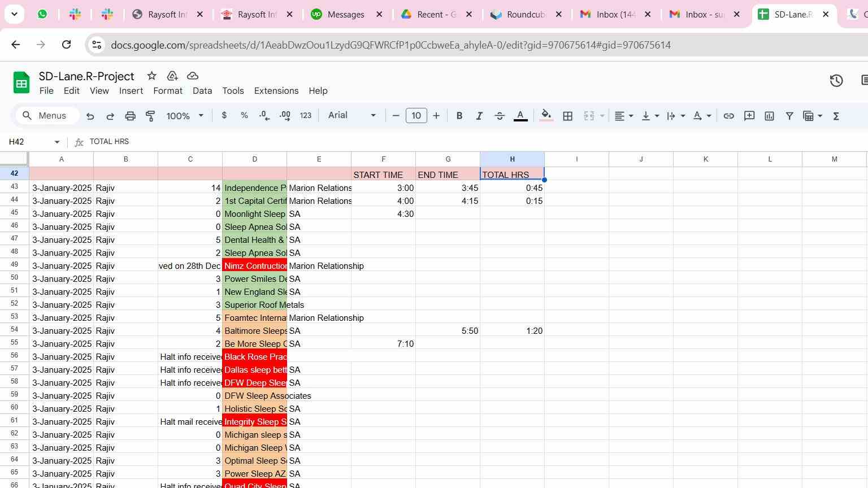This screenshot has width=868, height=488.
Task: Click the formula bar TOTAL HRS
Action: pos(109,142)
